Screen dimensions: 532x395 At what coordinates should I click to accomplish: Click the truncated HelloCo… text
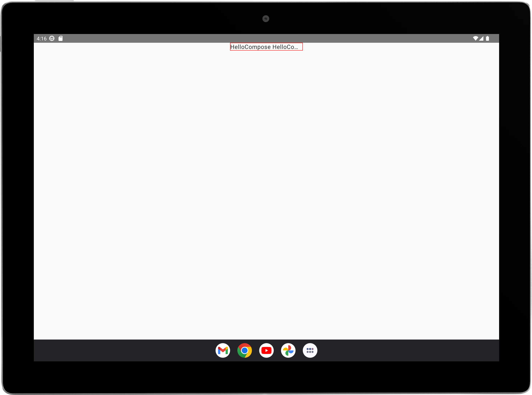[x=284, y=47]
